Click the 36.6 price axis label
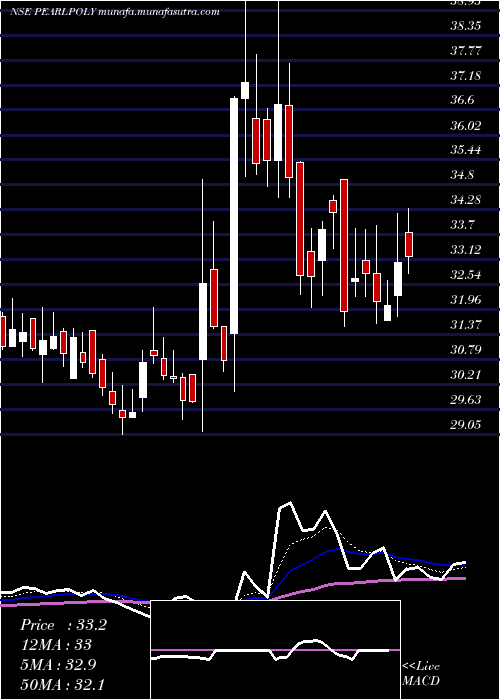Image resolution: width=500 pixels, height=700 pixels. pyautogui.click(x=462, y=100)
